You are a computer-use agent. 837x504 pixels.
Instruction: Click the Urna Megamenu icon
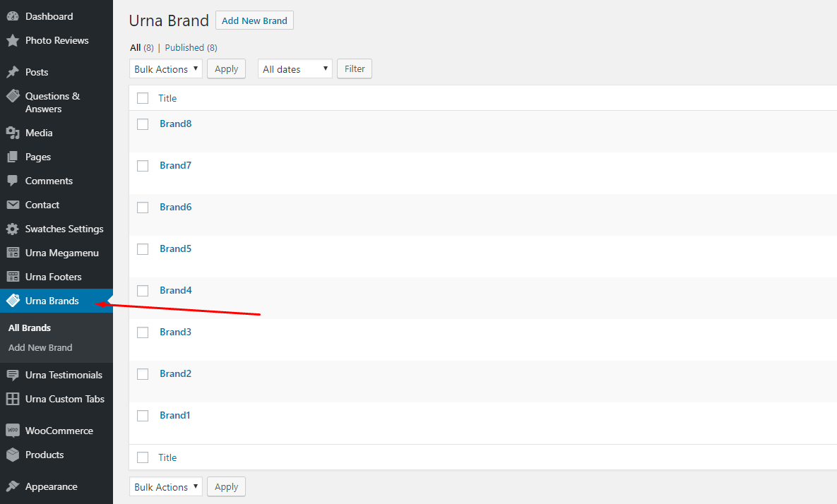point(13,253)
